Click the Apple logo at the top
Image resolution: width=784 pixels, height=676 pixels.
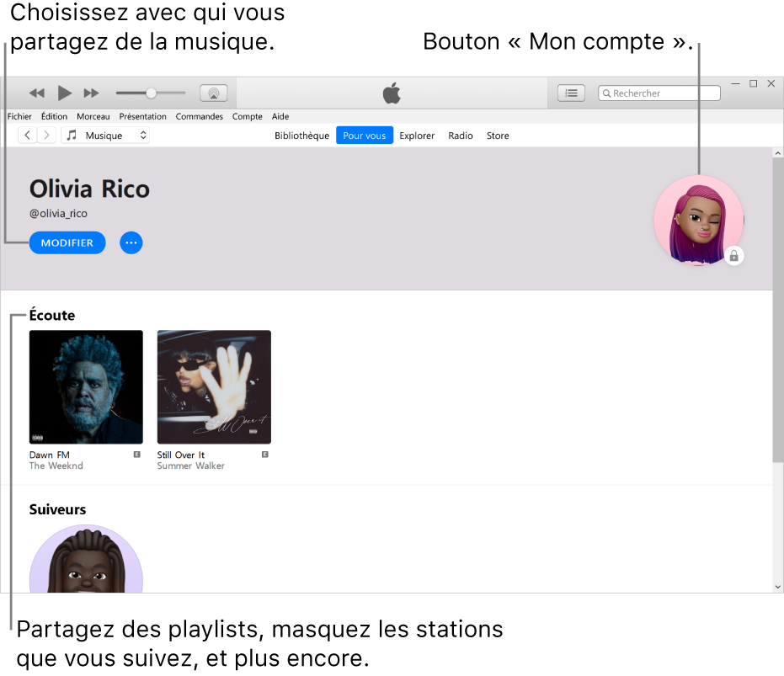click(x=392, y=93)
